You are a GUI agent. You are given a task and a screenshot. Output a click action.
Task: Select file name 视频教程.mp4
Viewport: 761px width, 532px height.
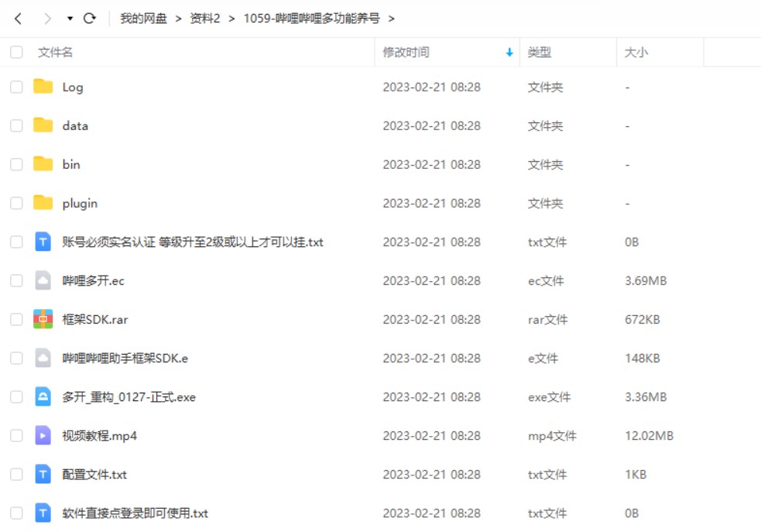click(100, 436)
